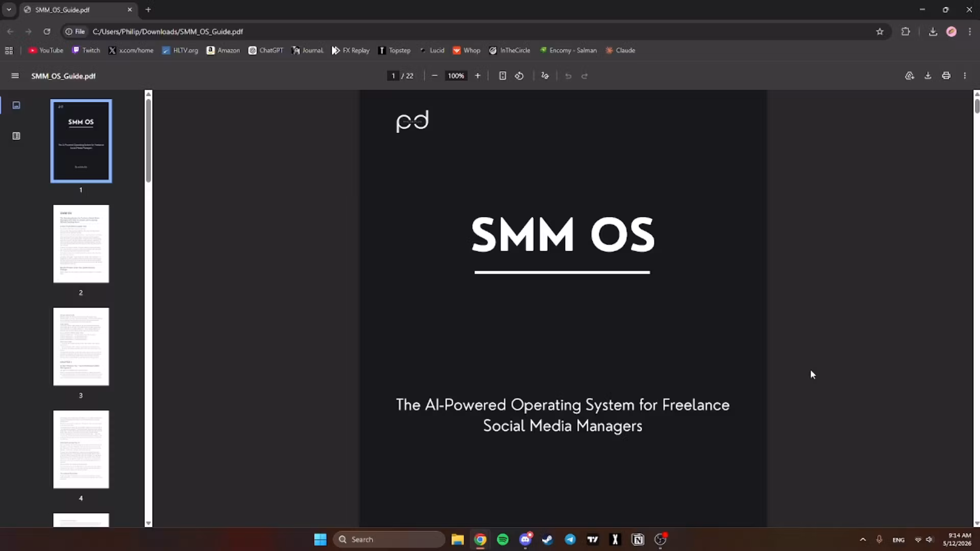
Task: Zoom out using the minus button
Action: [434, 76]
